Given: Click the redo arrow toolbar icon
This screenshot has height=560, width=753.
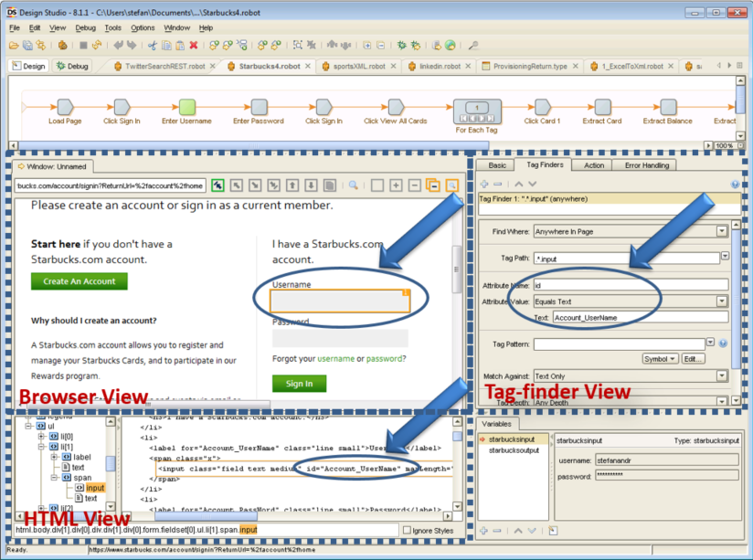Looking at the screenshot, I should point(132,46).
